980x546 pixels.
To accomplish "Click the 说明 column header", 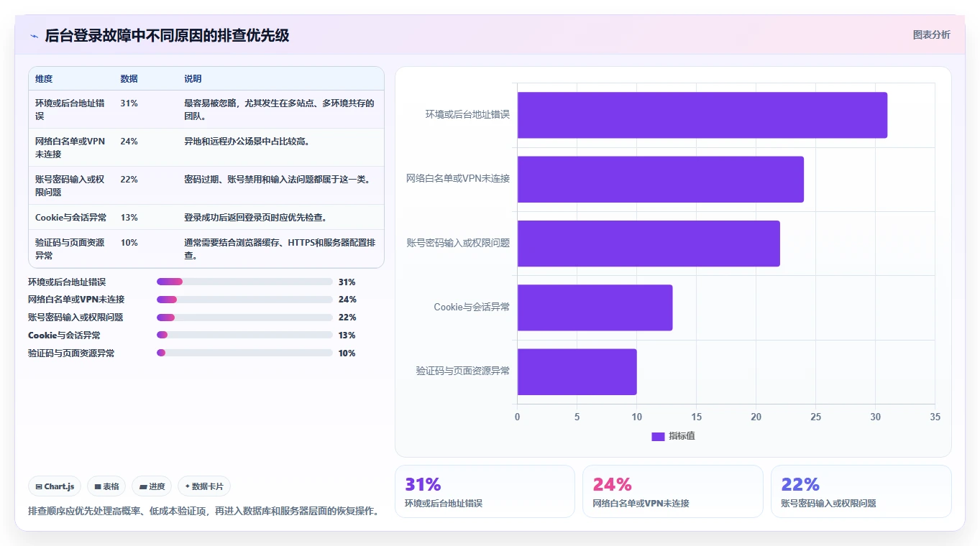I will pos(193,79).
